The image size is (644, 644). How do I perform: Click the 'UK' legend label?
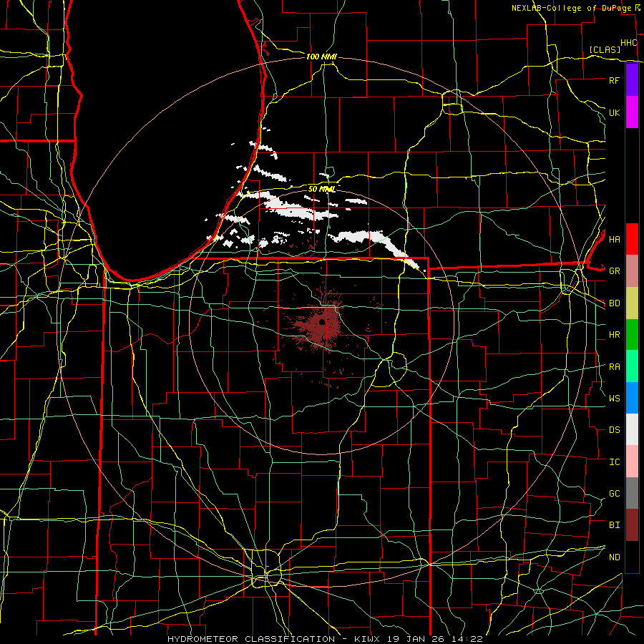(x=614, y=112)
